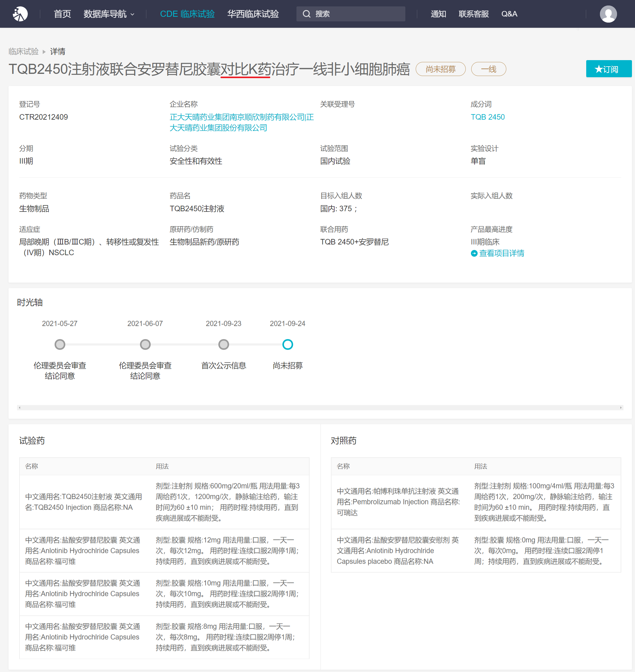
Task: Click the 详情 breadcrumb text
Action: click(58, 52)
